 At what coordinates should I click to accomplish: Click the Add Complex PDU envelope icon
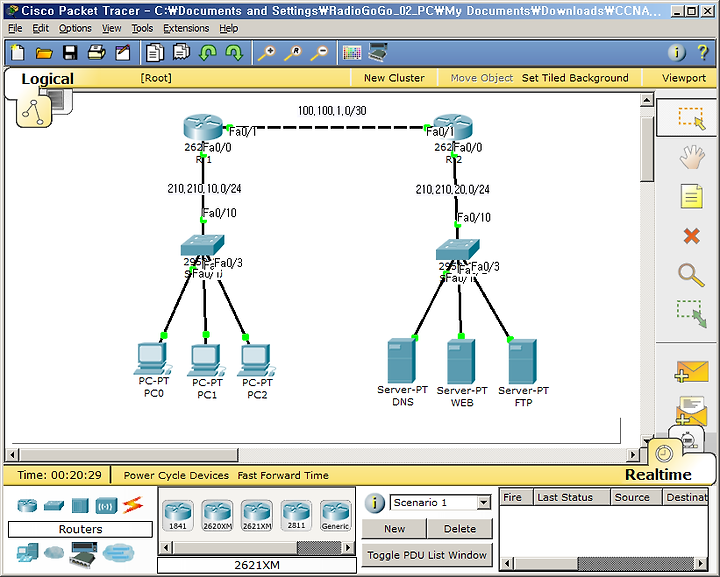coord(691,411)
